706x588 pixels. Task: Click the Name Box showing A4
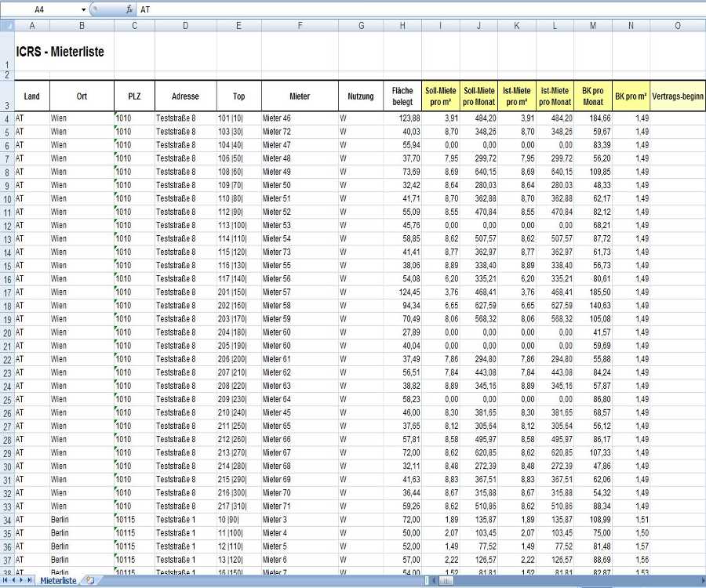[39, 9]
